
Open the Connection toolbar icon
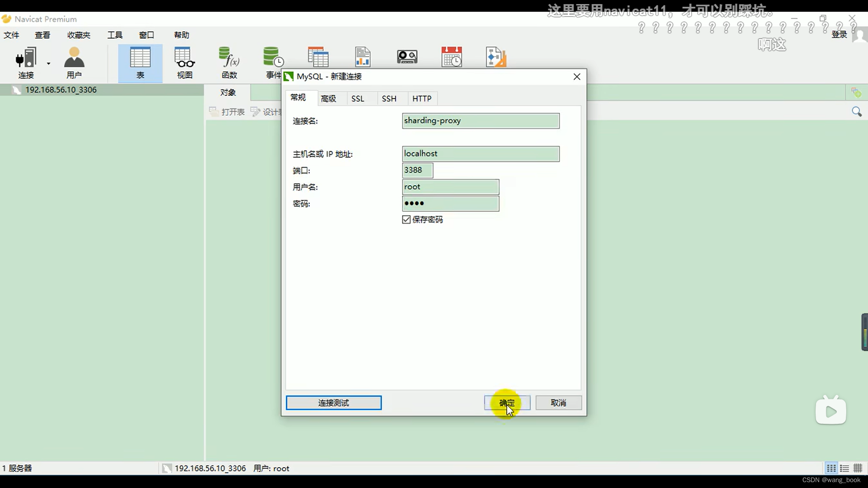pyautogui.click(x=26, y=63)
